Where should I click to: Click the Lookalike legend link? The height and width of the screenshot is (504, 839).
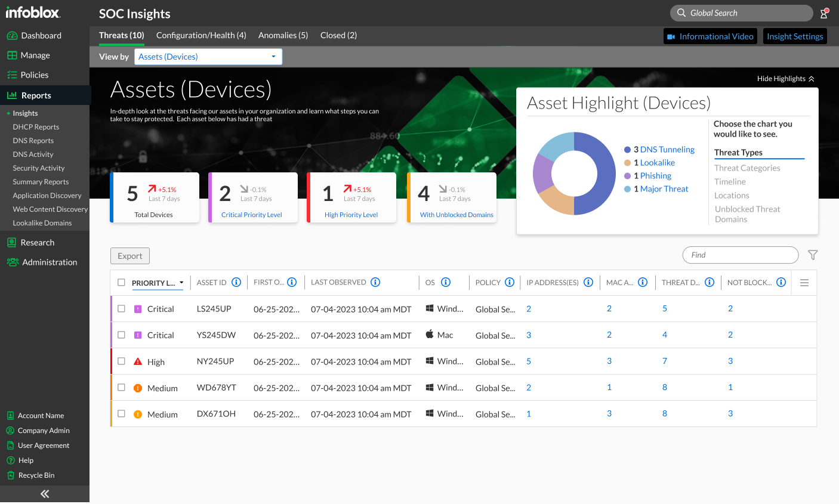point(658,163)
